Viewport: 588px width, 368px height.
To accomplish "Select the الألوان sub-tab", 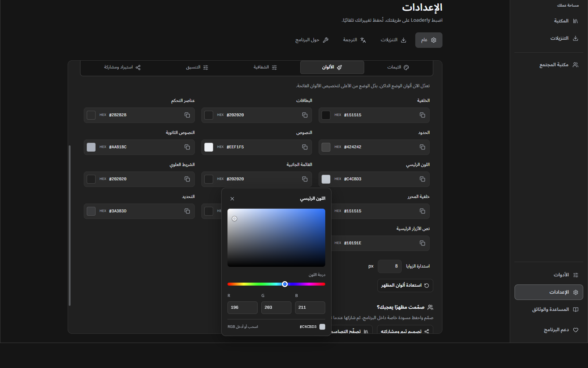I will [x=332, y=67].
